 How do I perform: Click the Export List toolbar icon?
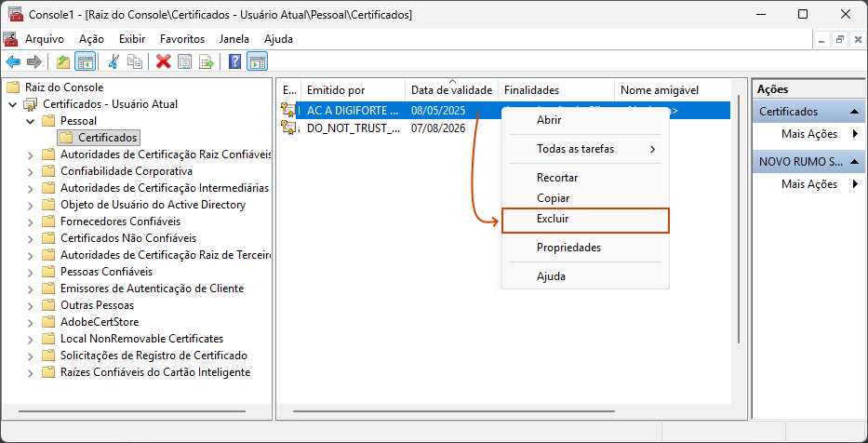(206, 61)
